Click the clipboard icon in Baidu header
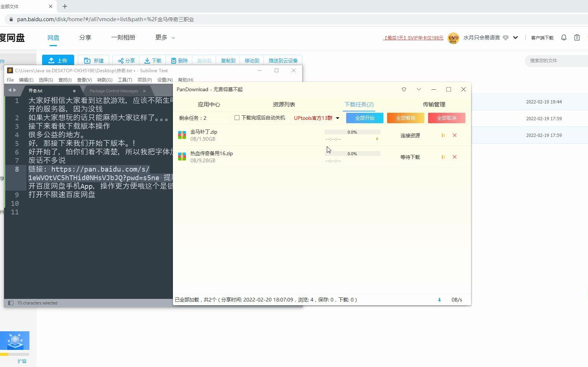This screenshot has height=367, width=588. pos(577,38)
